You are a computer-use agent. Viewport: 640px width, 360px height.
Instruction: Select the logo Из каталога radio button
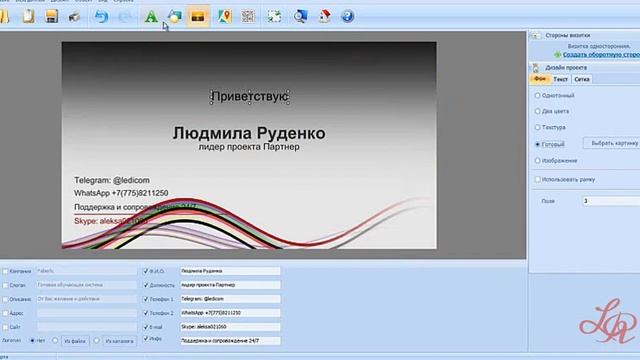point(96,340)
